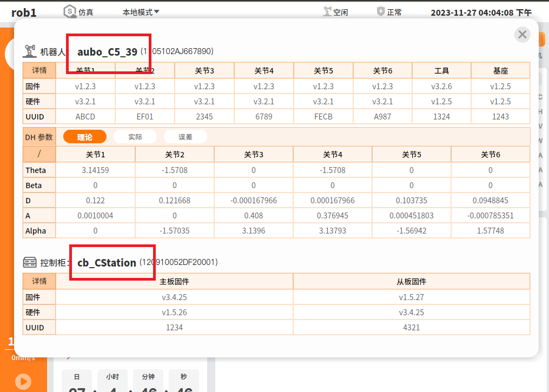Click A value 0.376945
The width and height of the screenshot is (549, 392).
(333, 216)
